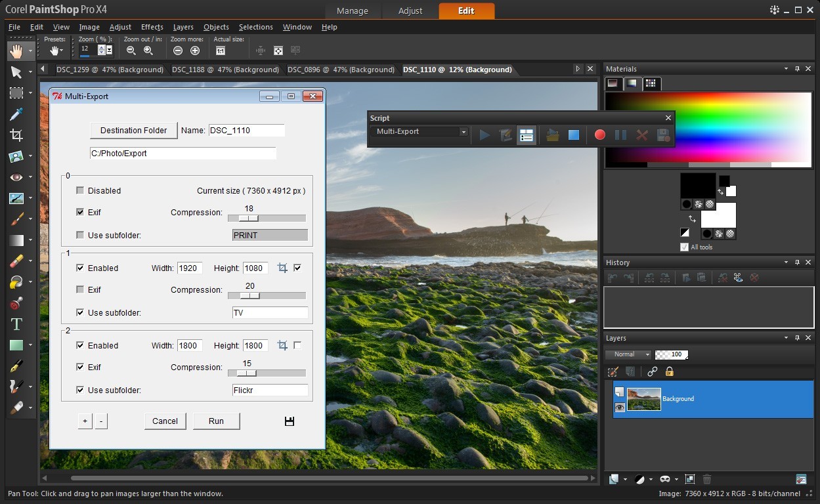The image size is (820, 504).
Task: Toggle lock transparency in Layers panel
Action: (x=669, y=371)
